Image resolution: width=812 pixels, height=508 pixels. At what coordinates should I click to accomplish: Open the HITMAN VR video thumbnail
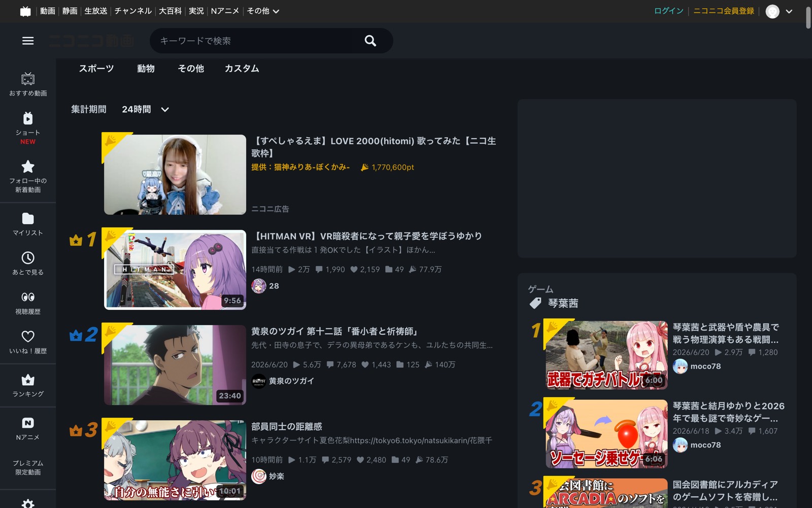(175, 270)
